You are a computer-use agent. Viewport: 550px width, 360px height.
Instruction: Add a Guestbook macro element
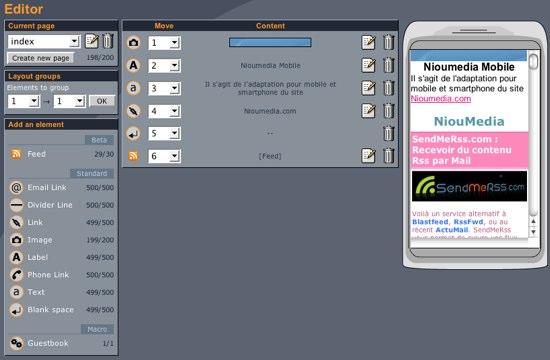[16, 343]
